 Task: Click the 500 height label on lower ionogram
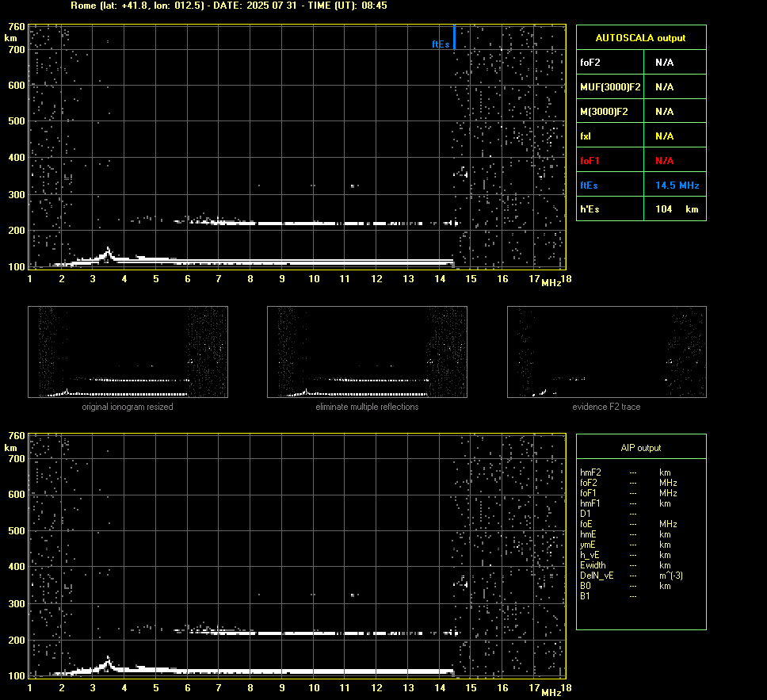(17, 530)
